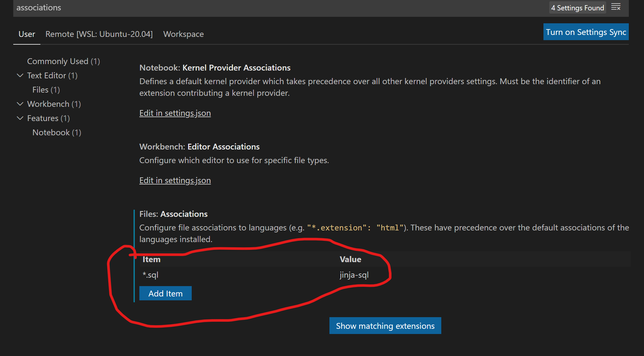This screenshot has height=356, width=644.
Task: Click the jinja-sql value cell
Action: [354, 275]
